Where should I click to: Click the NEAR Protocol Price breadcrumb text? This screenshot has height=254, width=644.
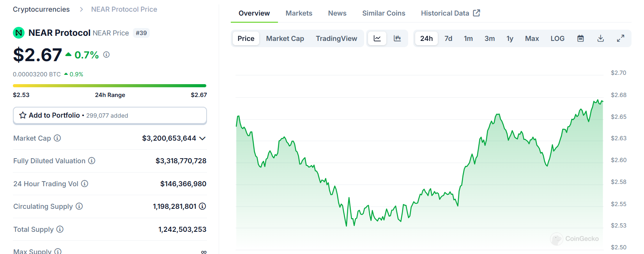124,9
